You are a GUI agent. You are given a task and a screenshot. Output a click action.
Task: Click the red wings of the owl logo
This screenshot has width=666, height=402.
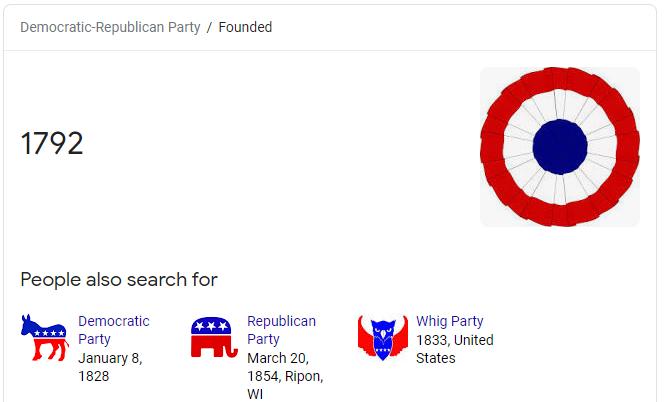pyautogui.click(x=364, y=338)
